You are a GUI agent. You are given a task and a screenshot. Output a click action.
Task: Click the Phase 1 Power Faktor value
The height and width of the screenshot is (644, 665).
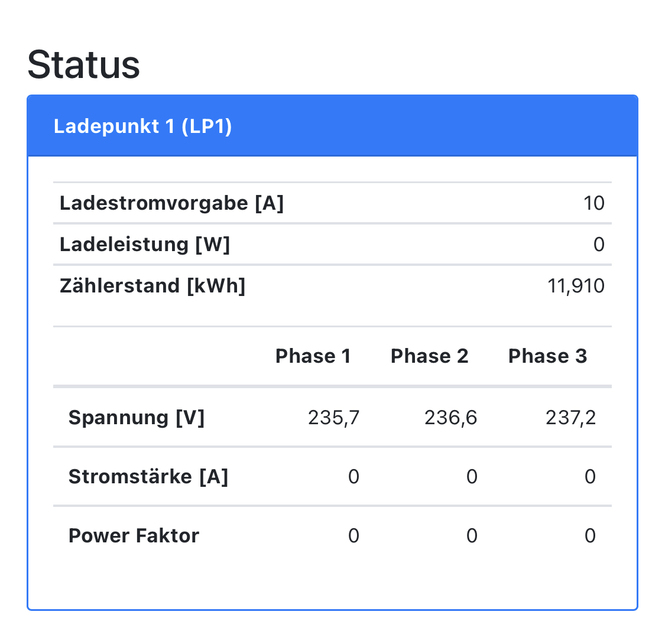point(353,536)
